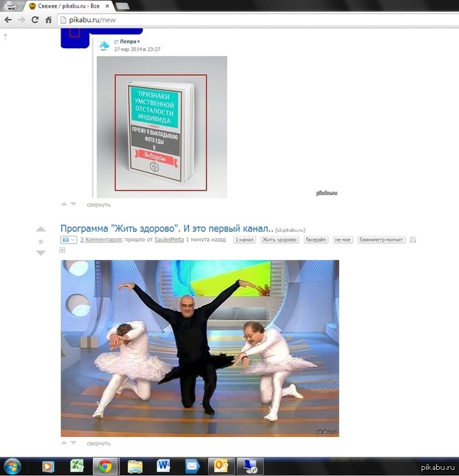The image size is (459, 476).
Task: Expand the Лепра dropdown arrow
Action: point(138,41)
